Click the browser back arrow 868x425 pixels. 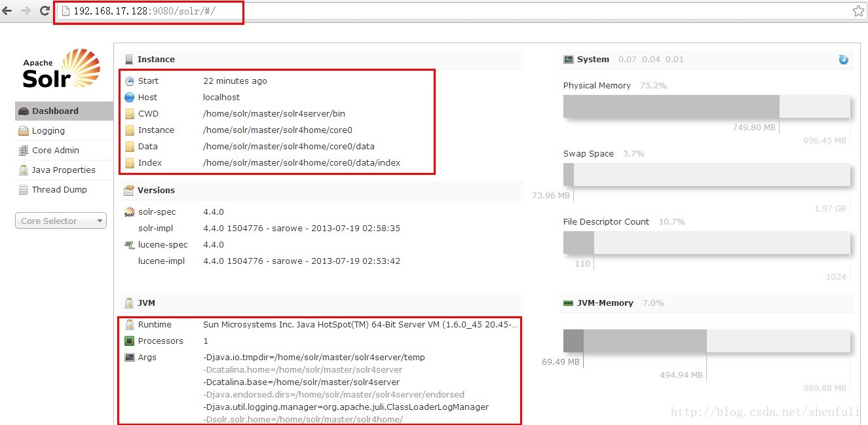7,10
